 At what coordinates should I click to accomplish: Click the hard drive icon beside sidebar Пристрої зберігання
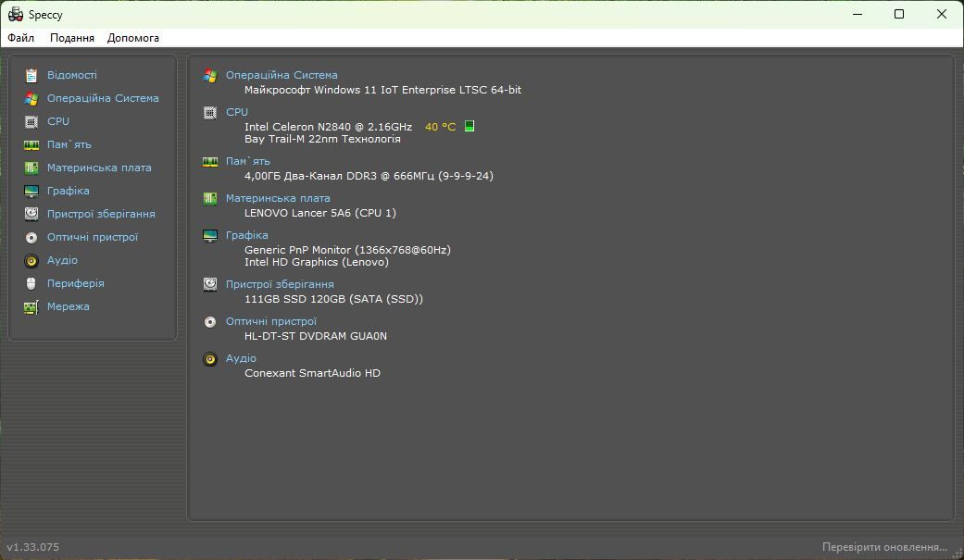point(31,214)
